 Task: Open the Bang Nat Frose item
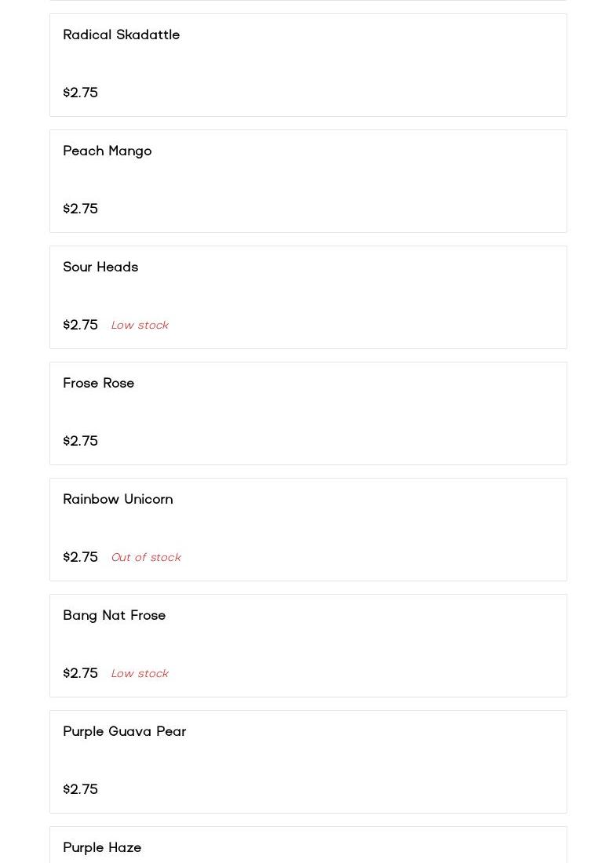(114, 616)
